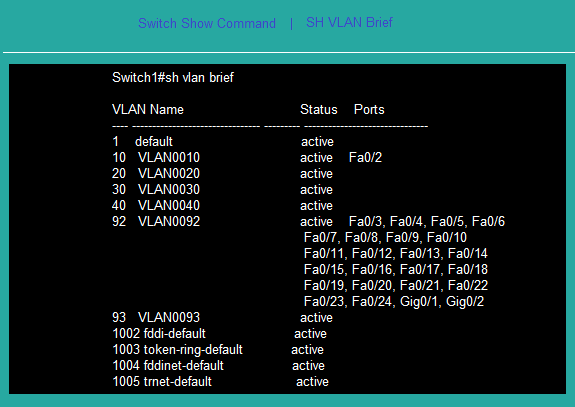Click the 'Fa0/23, Fa0/24, Gig0/1, Gig0/2' ports line

pyautogui.click(x=394, y=301)
